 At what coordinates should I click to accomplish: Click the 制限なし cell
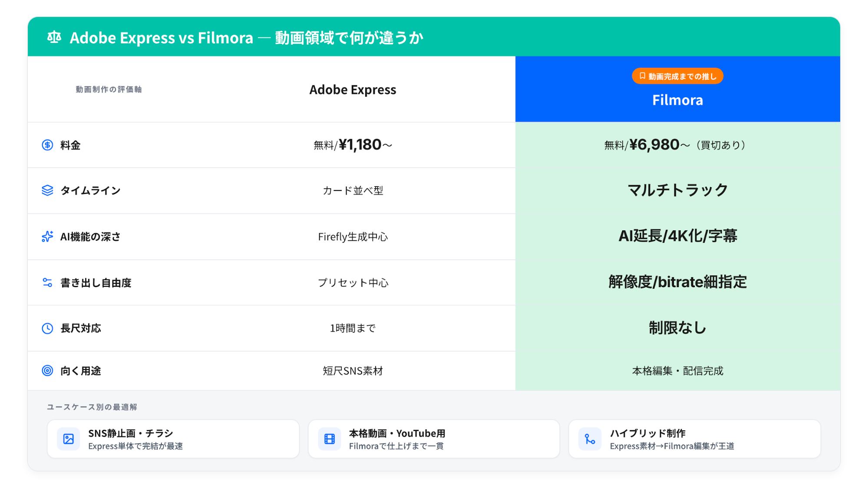click(677, 328)
